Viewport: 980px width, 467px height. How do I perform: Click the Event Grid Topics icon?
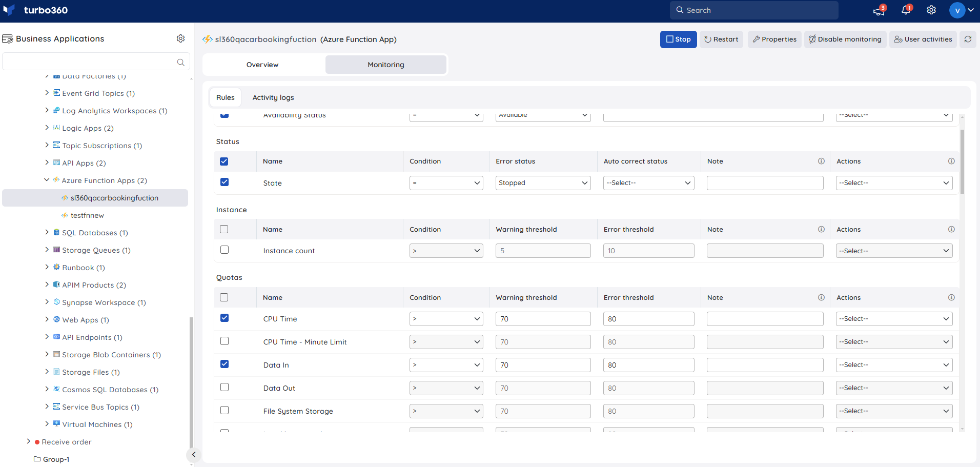click(57, 93)
